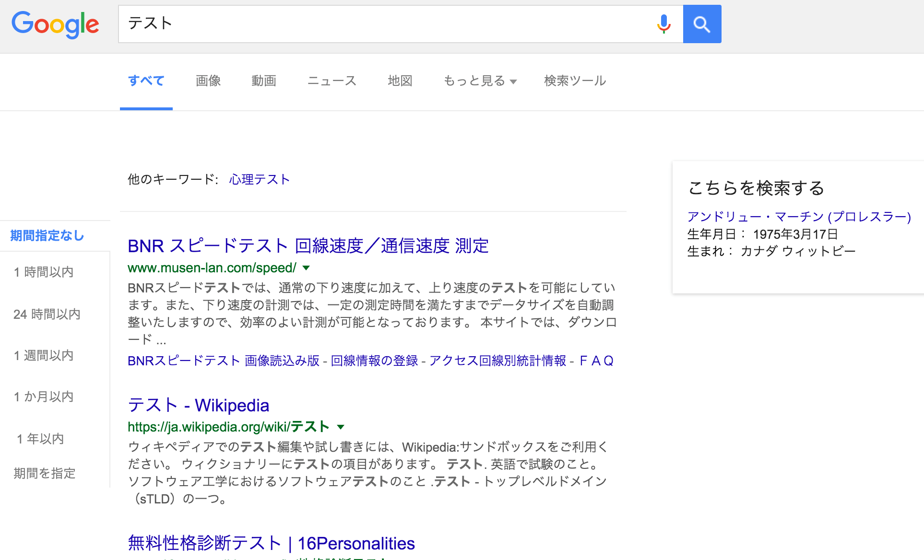Image resolution: width=924 pixels, height=560 pixels.
Task: Click the Google logo
Action: point(55,24)
